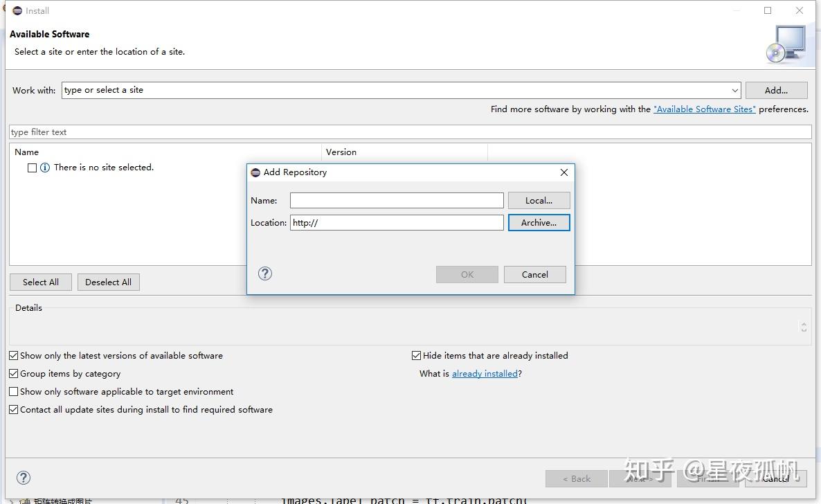821x504 pixels.
Task: Click the Name column header
Action: click(x=165, y=152)
